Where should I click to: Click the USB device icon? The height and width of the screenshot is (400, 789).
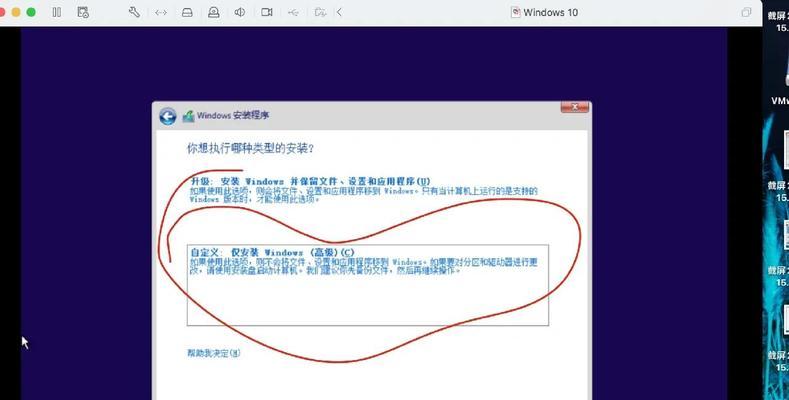click(x=293, y=13)
